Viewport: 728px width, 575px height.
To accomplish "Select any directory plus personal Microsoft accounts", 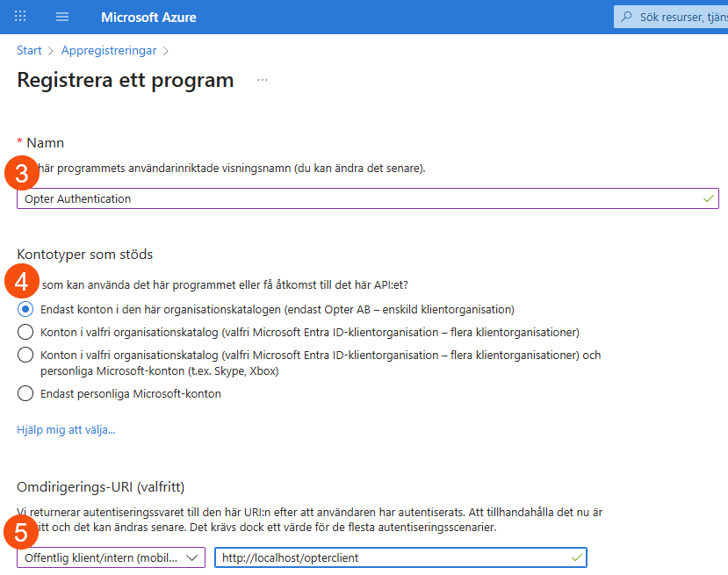I will click(x=26, y=356).
